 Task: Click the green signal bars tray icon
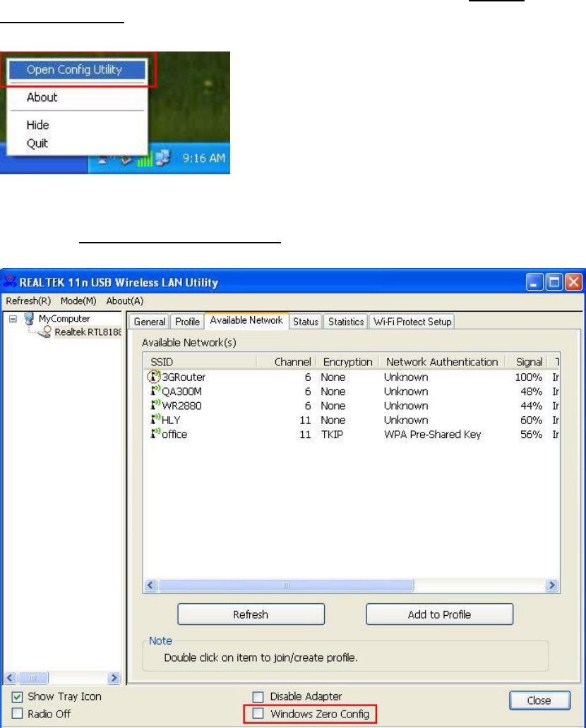[145, 160]
